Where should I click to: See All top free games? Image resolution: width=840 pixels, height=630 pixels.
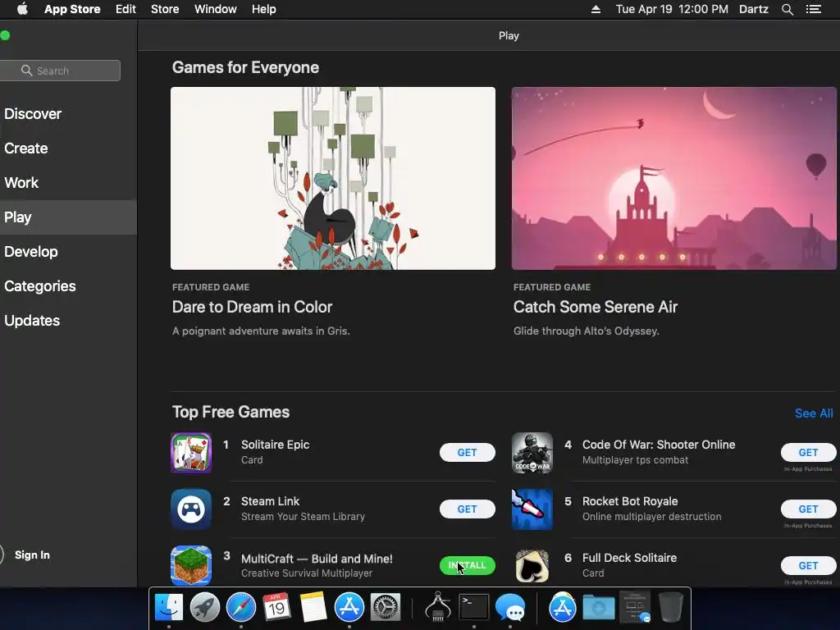pyautogui.click(x=814, y=413)
